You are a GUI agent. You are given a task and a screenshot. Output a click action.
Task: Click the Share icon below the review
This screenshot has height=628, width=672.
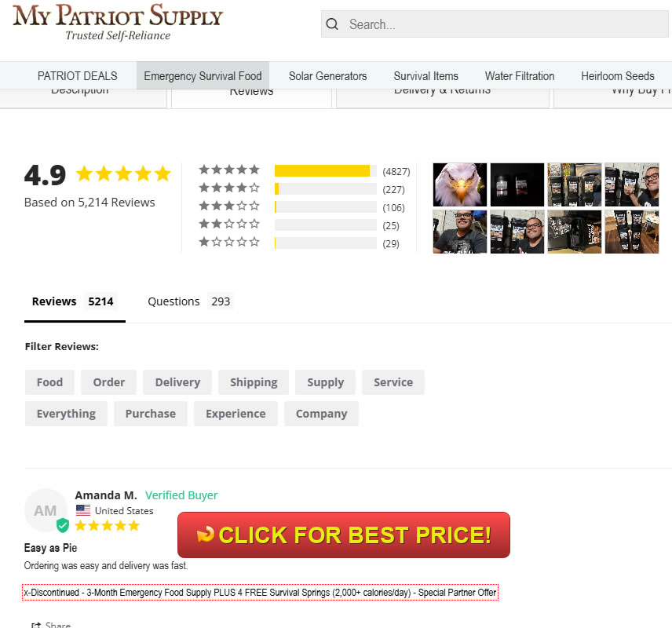pos(36,625)
